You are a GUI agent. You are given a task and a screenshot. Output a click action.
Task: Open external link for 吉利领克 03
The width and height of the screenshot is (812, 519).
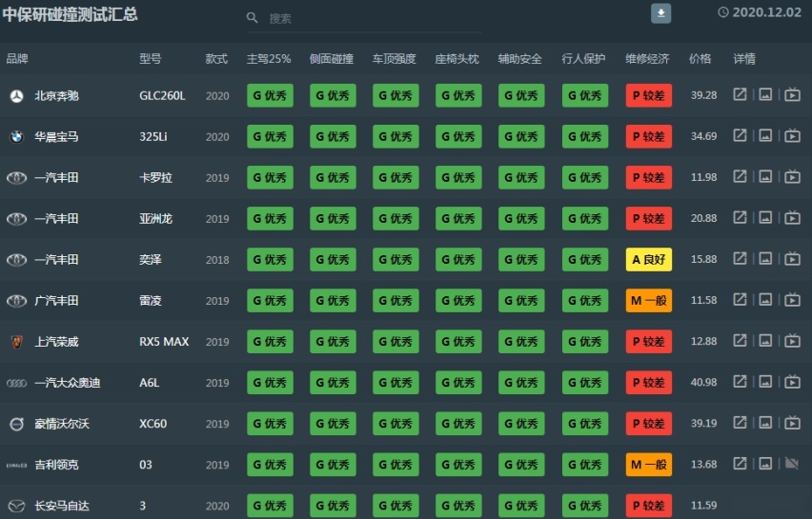pyautogui.click(x=740, y=463)
